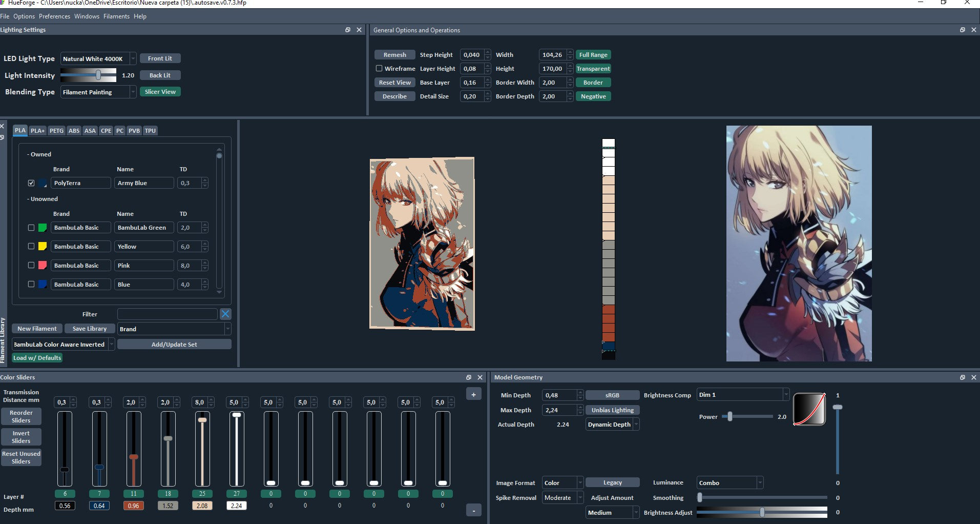Check the BambuLab Basic Blue filament checkbox
The width and height of the screenshot is (980, 524).
pyautogui.click(x=31, y=285)
